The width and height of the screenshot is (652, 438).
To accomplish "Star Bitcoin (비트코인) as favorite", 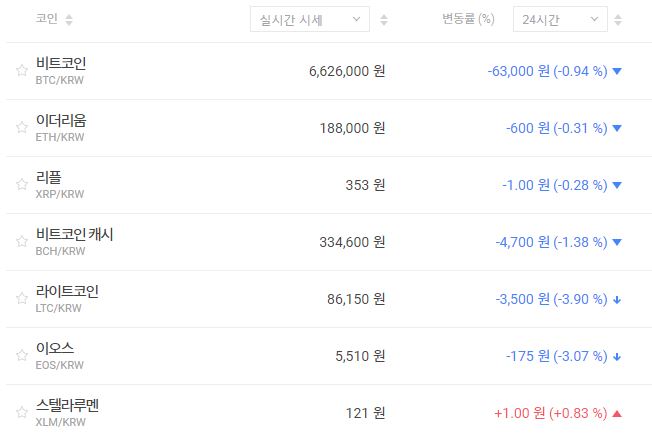I will (21, 71).
